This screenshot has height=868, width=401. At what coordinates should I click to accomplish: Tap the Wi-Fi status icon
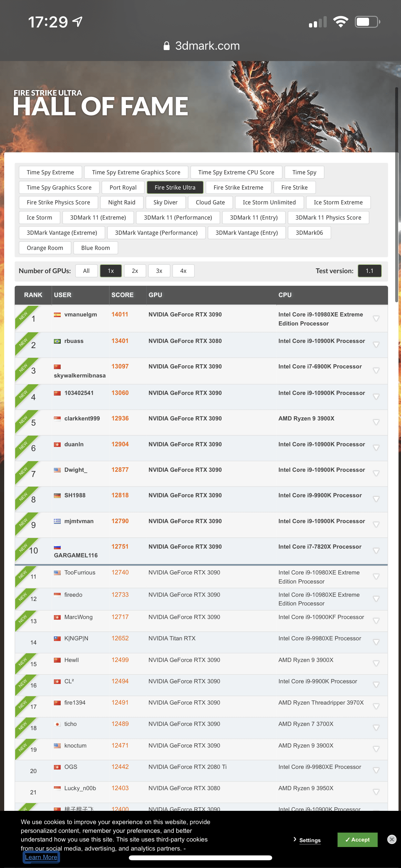(341, 22)
